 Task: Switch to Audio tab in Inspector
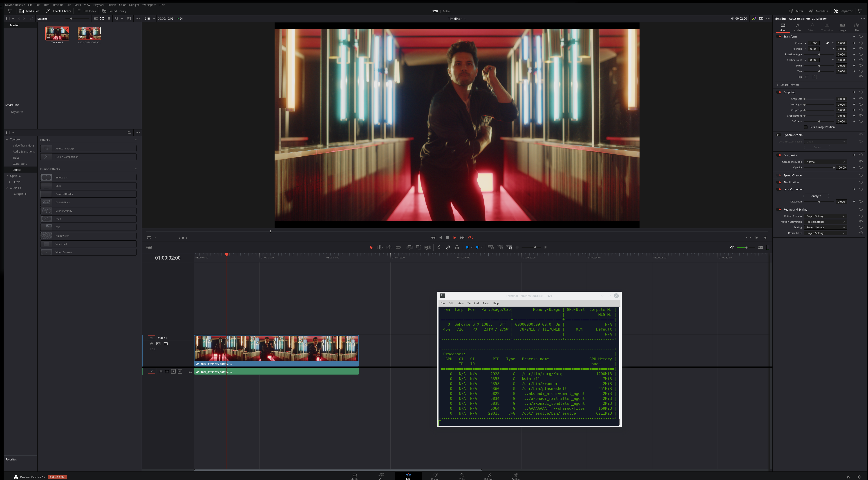(x=797, y=27)
